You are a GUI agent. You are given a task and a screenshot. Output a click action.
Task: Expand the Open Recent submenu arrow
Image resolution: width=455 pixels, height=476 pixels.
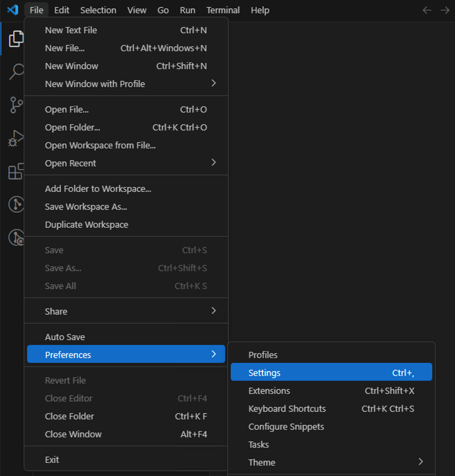(214, 162)
